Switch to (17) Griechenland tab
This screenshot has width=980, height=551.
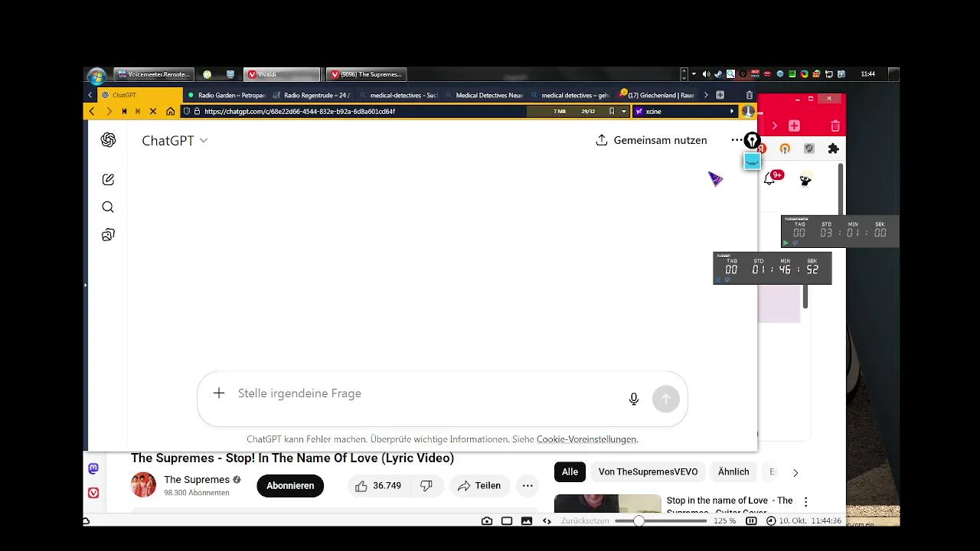click(655, 95)
